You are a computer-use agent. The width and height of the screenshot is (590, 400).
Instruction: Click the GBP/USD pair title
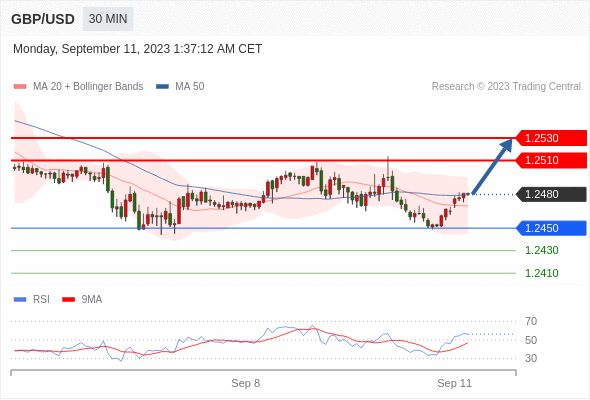[x=43, y=19]
